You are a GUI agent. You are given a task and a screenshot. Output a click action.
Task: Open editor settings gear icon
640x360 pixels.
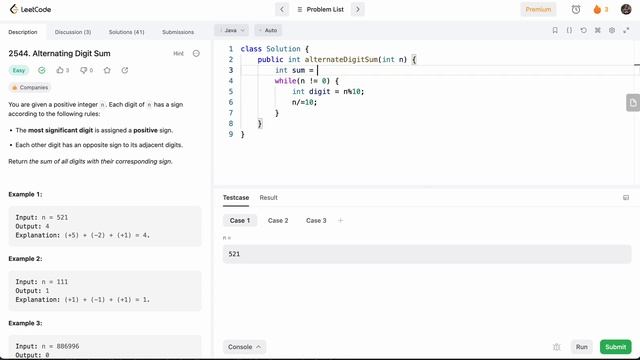612,30
